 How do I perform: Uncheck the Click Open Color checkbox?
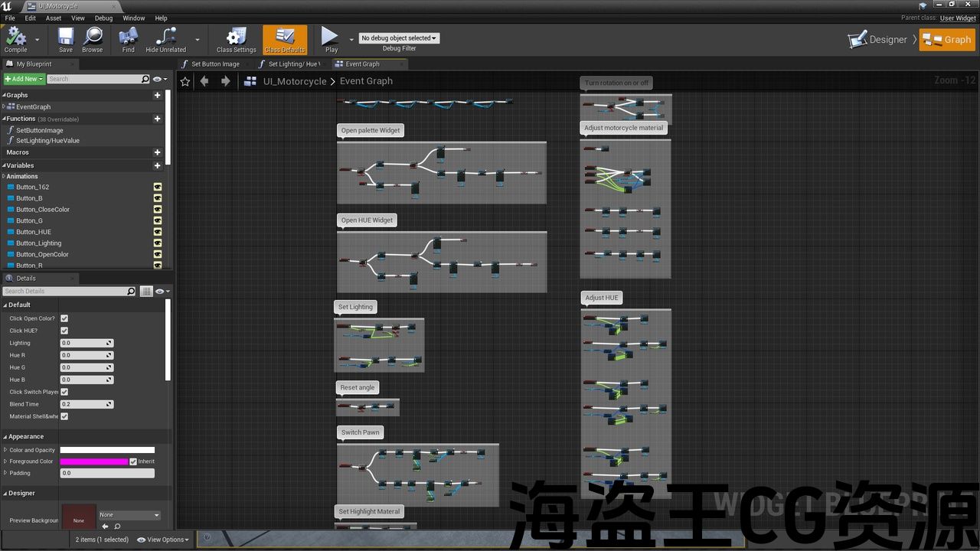coord(64,318)
